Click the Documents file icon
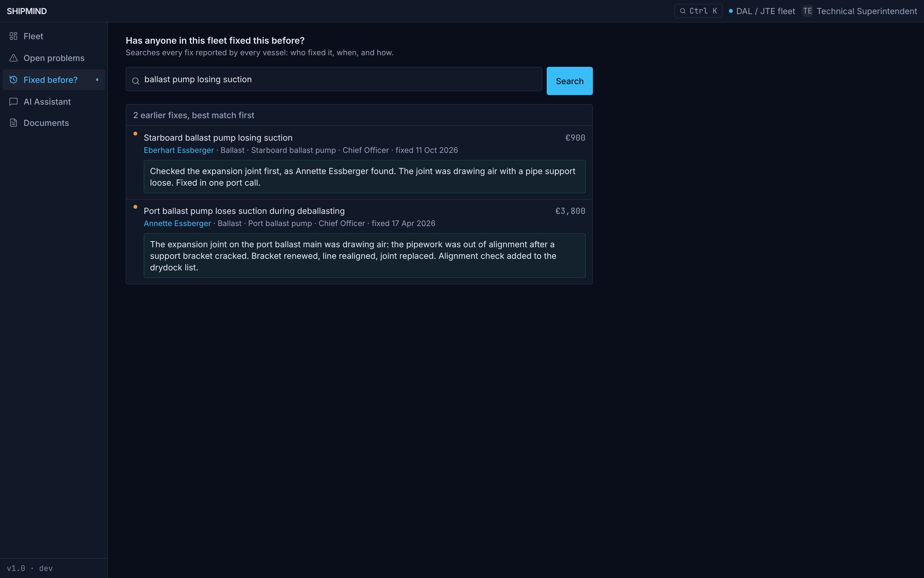The height and width of the screenshot is (578, 924). point(13,123)
